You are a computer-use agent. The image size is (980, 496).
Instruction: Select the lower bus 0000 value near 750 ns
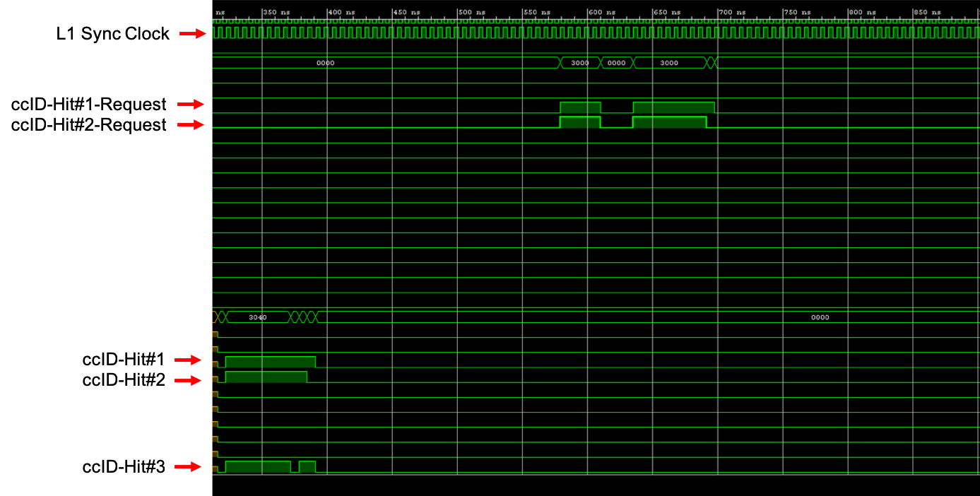[820, 317]
